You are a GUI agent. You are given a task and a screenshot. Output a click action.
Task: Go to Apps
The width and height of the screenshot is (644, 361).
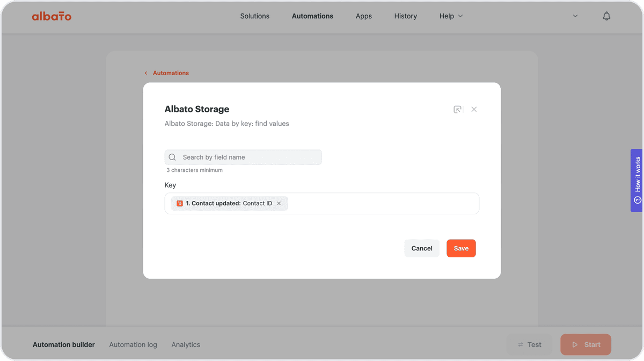coord(364,16)
